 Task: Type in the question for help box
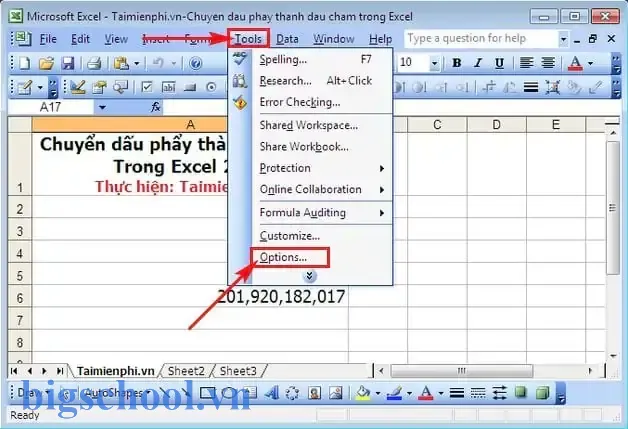click(x=482, y=39)
